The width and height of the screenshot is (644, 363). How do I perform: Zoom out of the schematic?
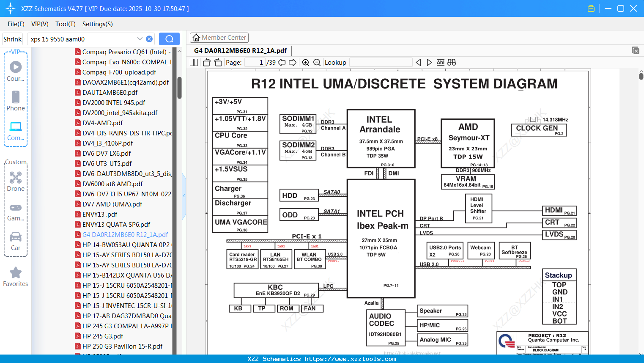click(317, 62)
